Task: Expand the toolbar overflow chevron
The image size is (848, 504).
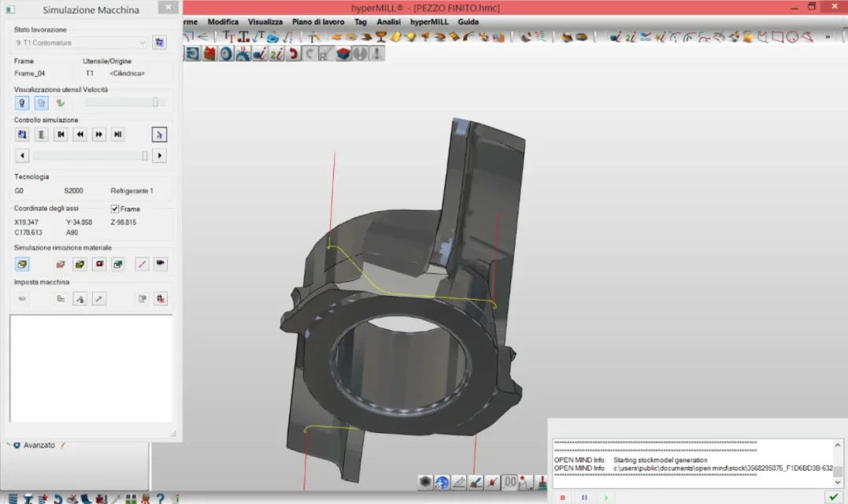Action: (828, 37)
